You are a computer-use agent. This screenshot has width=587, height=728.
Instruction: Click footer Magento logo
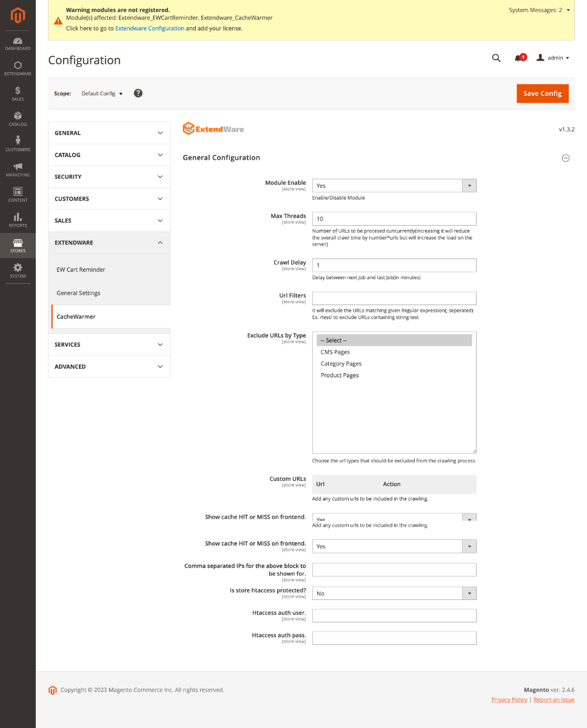point(52,690)
